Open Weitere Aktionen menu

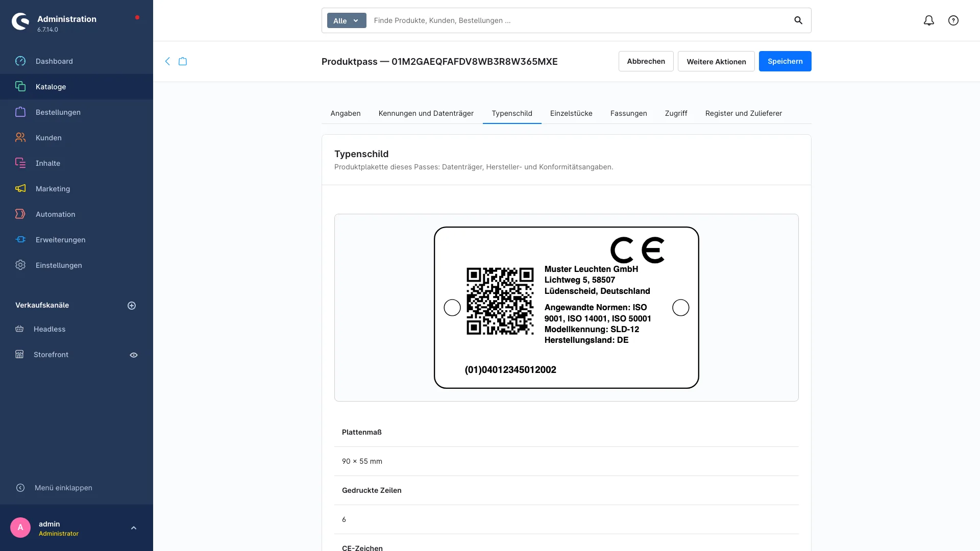point(716,61)
